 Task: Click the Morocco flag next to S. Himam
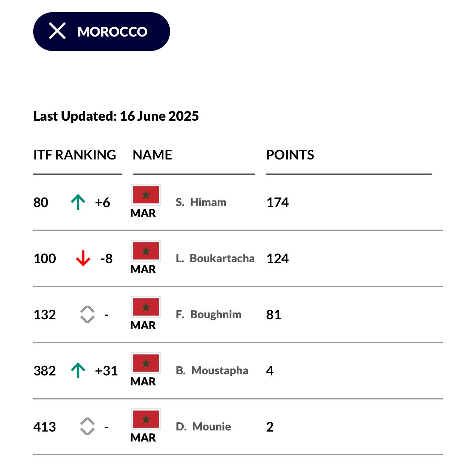tap(146, 195)
